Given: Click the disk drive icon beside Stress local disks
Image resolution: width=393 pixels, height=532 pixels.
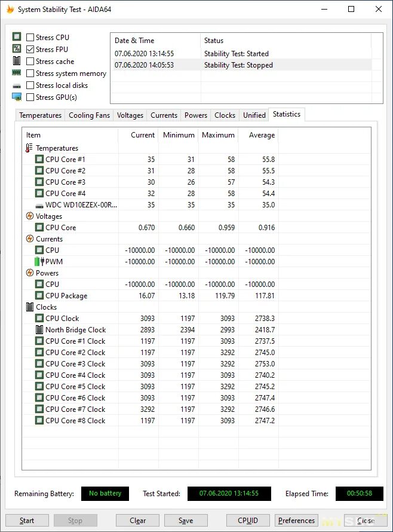Looking at the screenshot, I should coord(17,86).
